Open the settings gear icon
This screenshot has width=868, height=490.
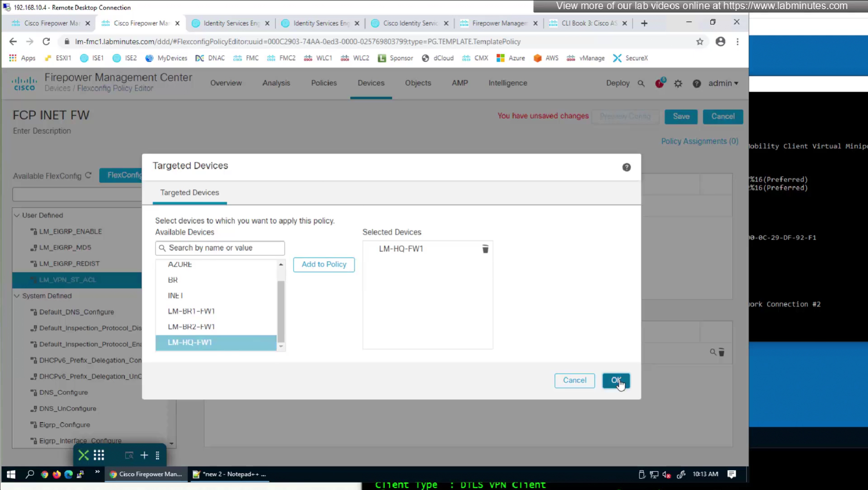(678, 83)
